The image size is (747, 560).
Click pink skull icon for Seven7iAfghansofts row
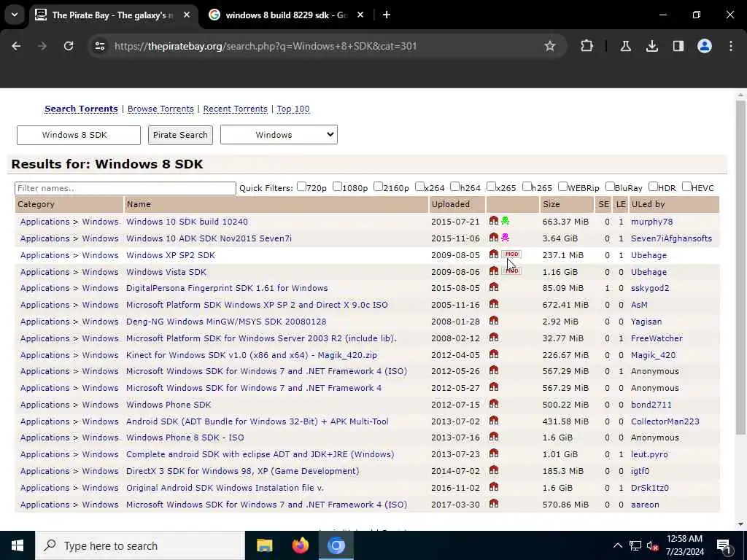(505, 238)
